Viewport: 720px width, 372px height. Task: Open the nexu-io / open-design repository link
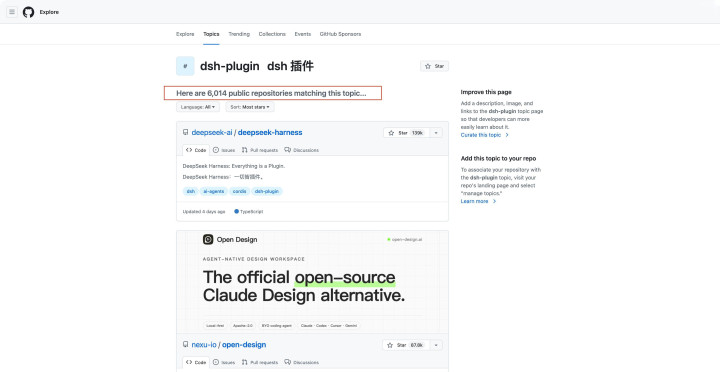[x=229, y=344]
